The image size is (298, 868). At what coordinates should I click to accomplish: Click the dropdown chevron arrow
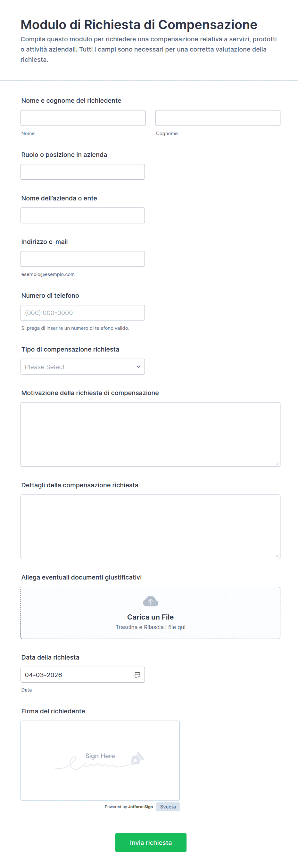pos(138,367)
